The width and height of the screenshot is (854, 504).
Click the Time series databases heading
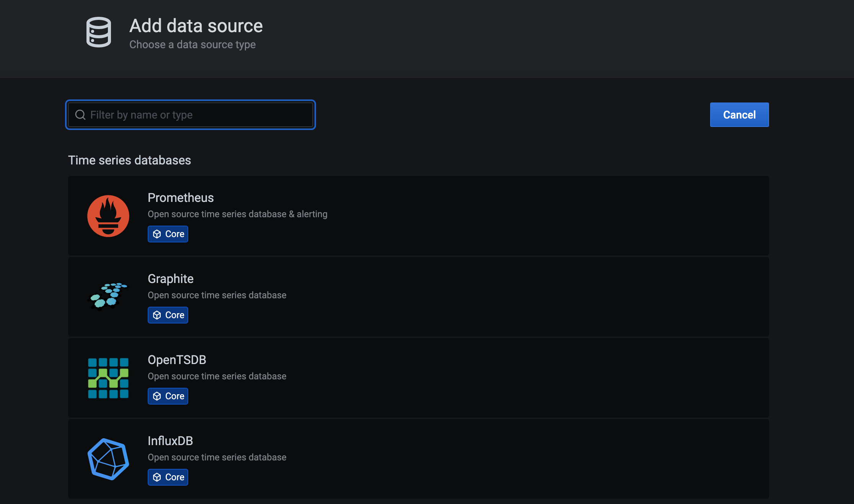pyautogui.click(x=129, y=160)
